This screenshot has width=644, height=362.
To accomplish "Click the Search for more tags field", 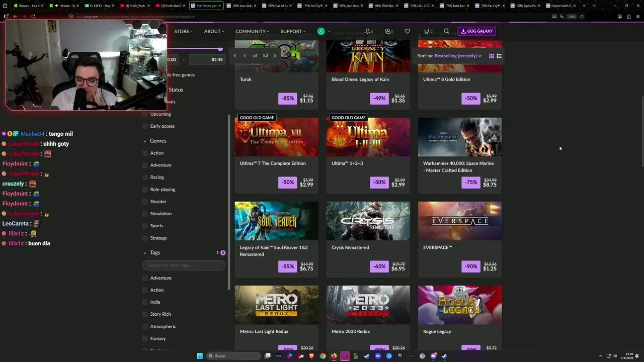I will 184,265.
